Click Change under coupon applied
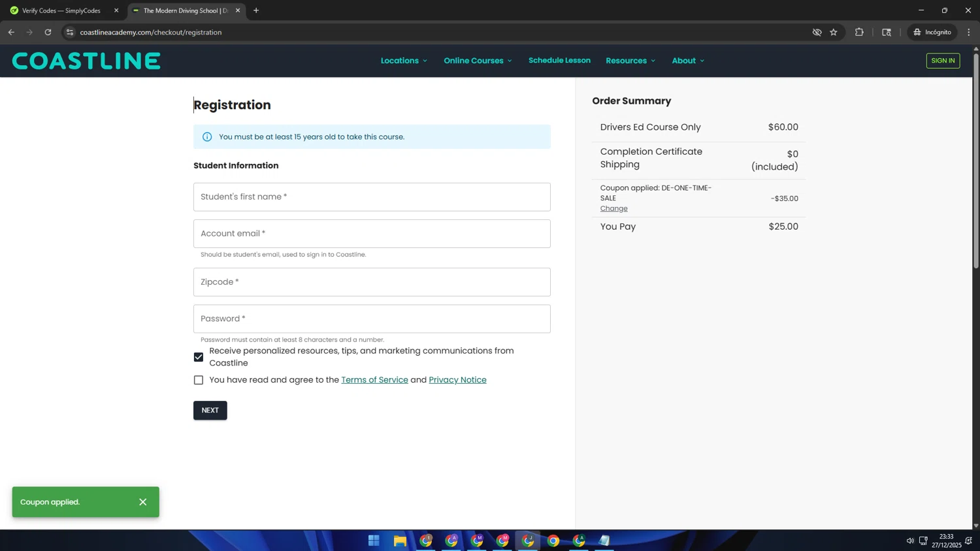Viewport: 980px width, 551px height. pos(613,209)
